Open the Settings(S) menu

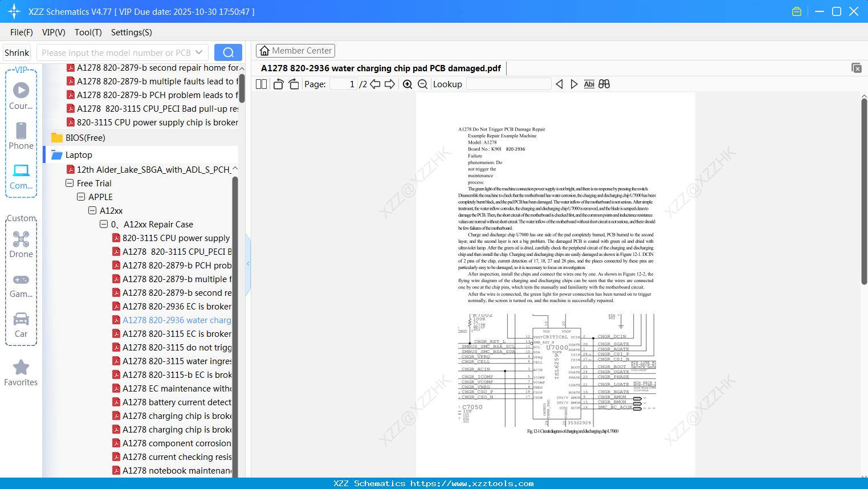(x=132, y=32)
